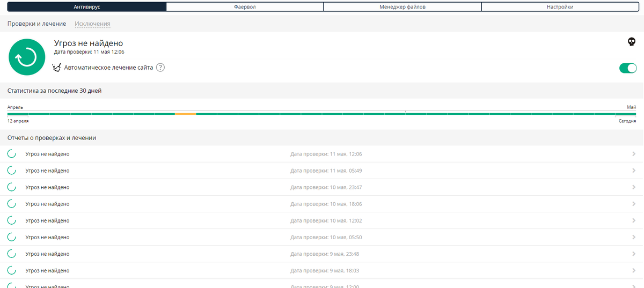
Task: Click date text Дата проверки: 10 мая, 12:02
Action: [326, 220]
